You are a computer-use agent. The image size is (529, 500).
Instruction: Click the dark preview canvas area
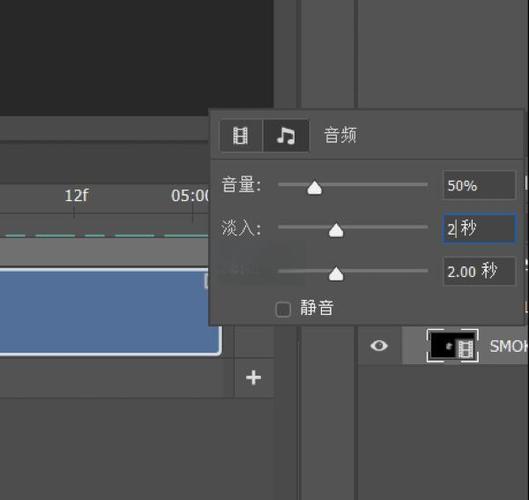(x=137, y=57)
